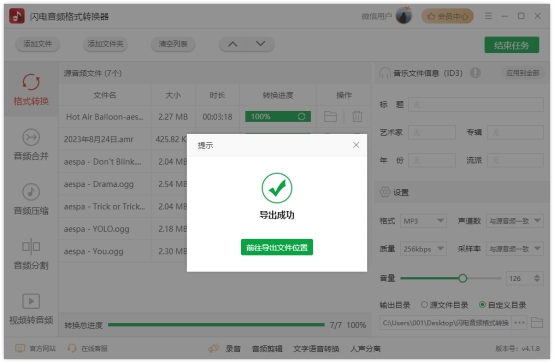Click the 标题 input field
This screenshot has width=554, height=363.
[476, 105]
